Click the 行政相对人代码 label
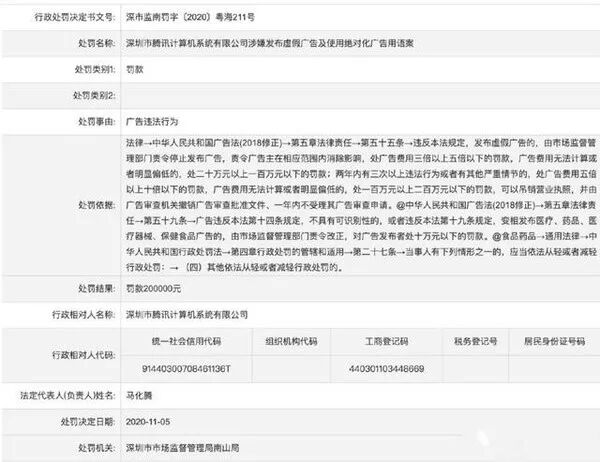 click(84, 355)
